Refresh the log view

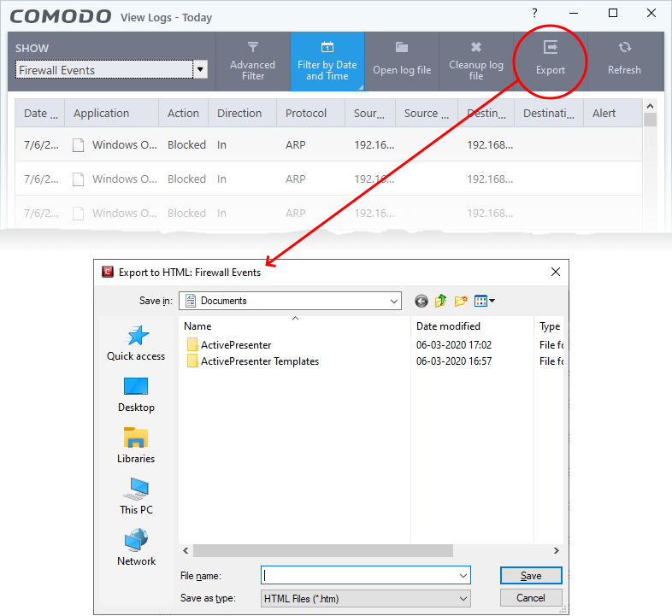coord(624,61)
